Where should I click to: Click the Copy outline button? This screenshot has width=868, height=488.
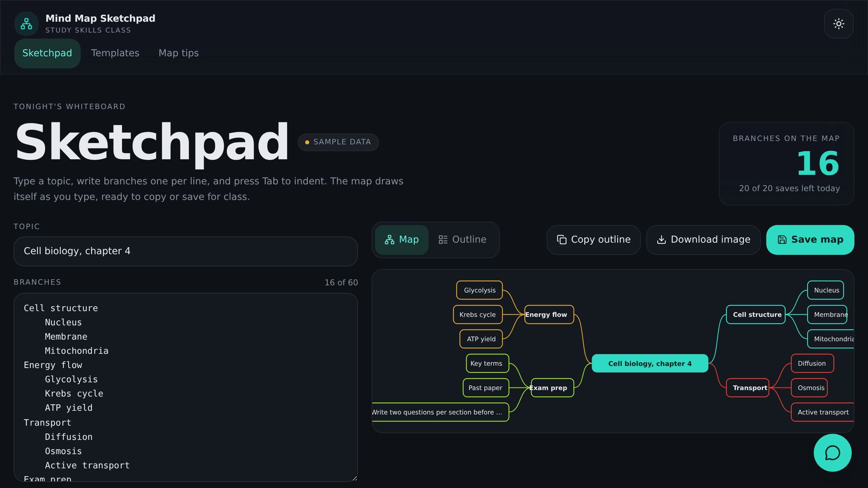point(593,240)
